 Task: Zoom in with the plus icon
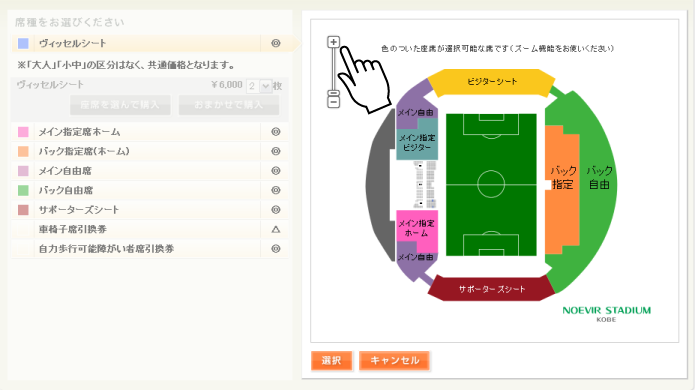[x=333, y=42]
